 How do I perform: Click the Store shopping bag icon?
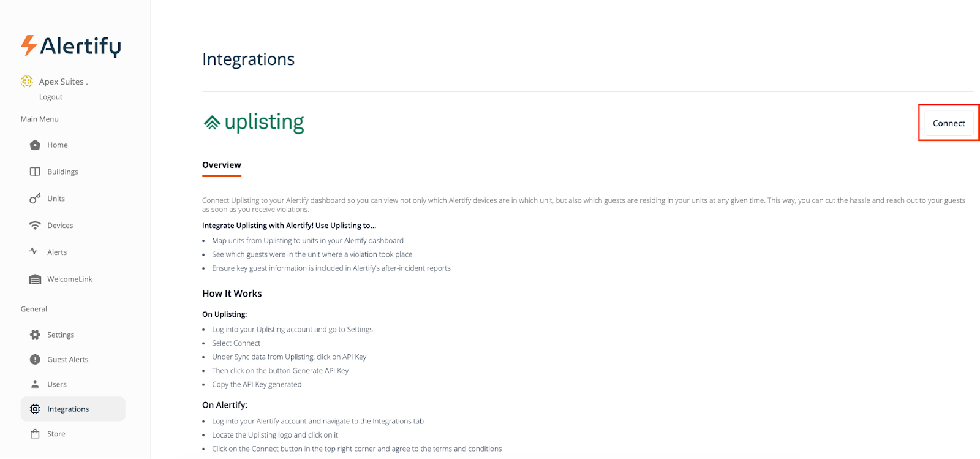coord(35,434)
